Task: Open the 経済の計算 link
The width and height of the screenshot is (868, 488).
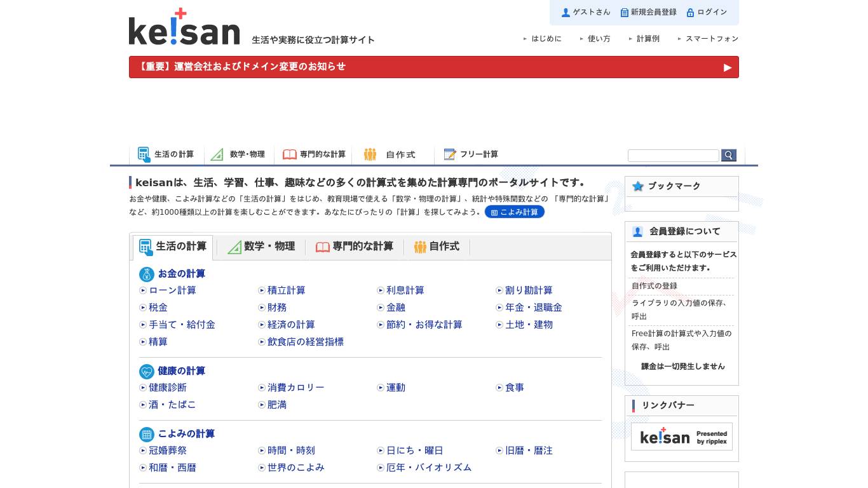Action: tap(291, 325)
